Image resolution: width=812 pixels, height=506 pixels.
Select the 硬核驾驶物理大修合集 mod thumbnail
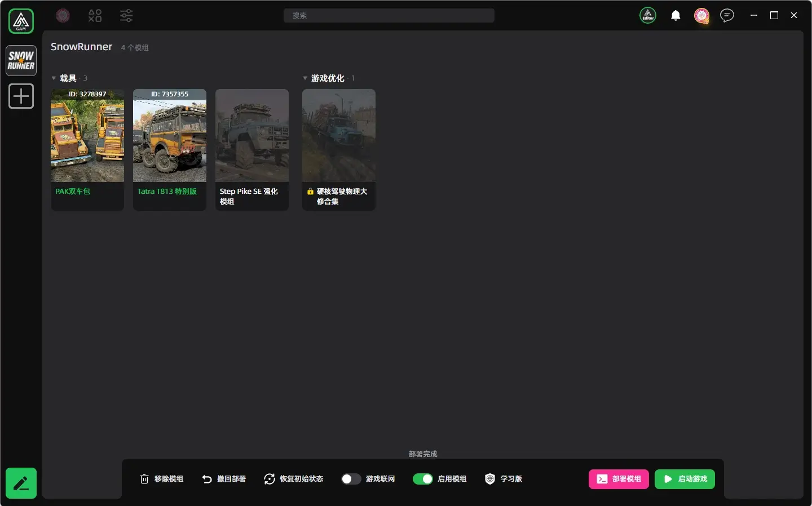tap(339, 136)
